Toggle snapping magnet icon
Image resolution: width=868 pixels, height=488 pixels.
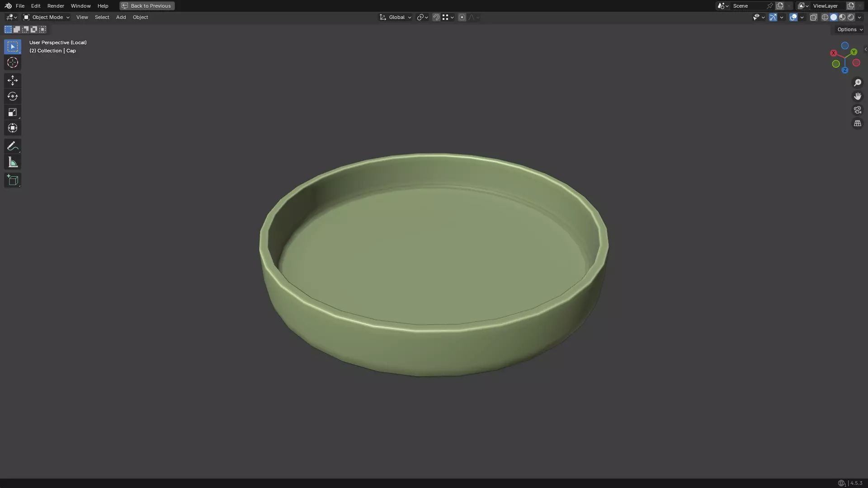click(x=436, y=17)
